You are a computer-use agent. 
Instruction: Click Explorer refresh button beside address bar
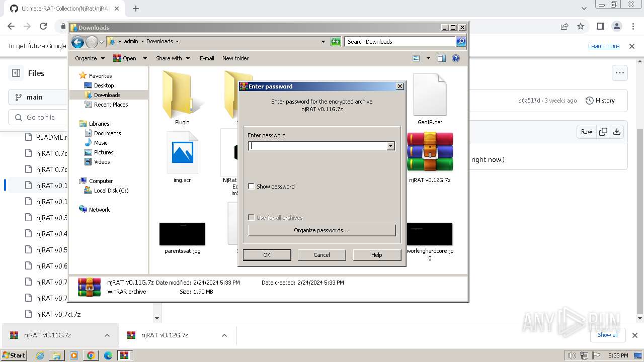[x=336, y=42]
